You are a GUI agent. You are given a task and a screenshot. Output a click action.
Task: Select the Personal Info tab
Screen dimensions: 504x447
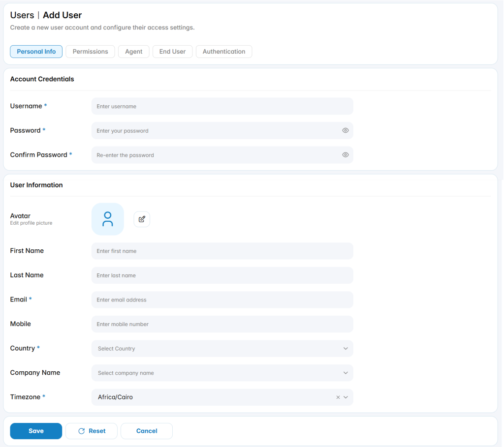[x=36, y=51]
